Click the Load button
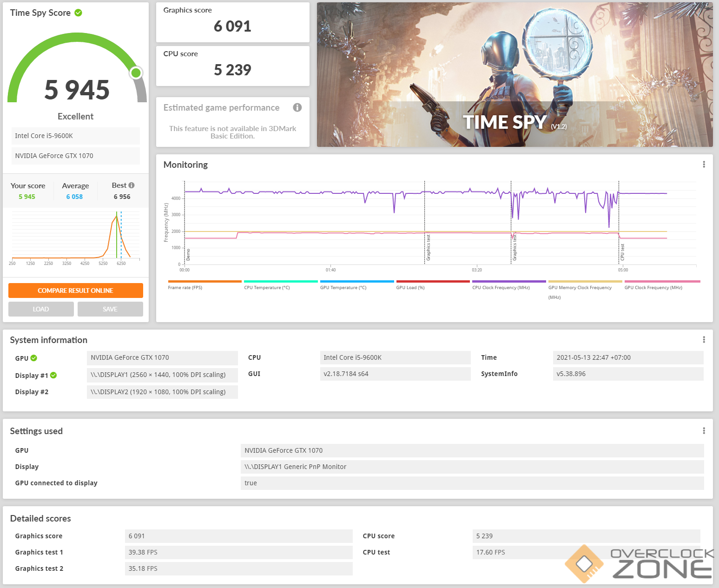 41,309
